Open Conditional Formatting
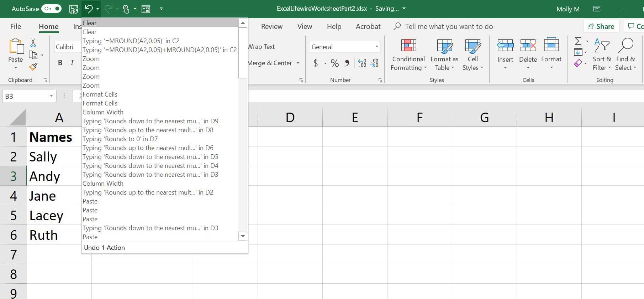This screenshot has width=644, height=299. pyautogui.click(x=408, y=55)
